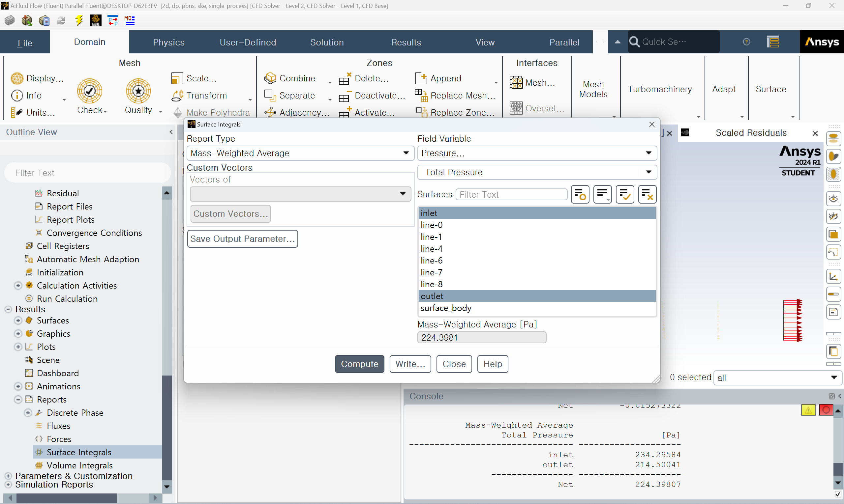The image size is (844, 504).
Task: Switch to the Parallel tab
Action: tap(564, 42)
